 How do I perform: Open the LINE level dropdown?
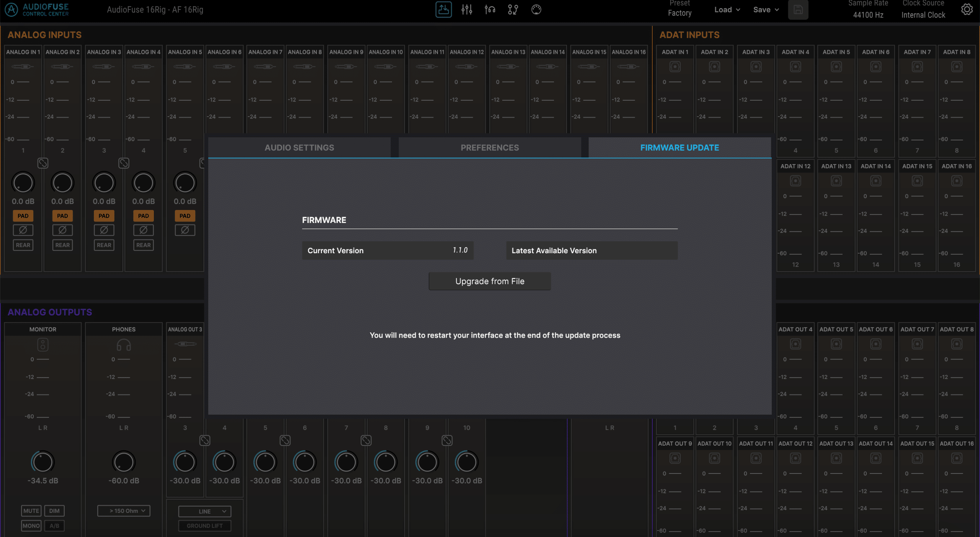point(205,511)
